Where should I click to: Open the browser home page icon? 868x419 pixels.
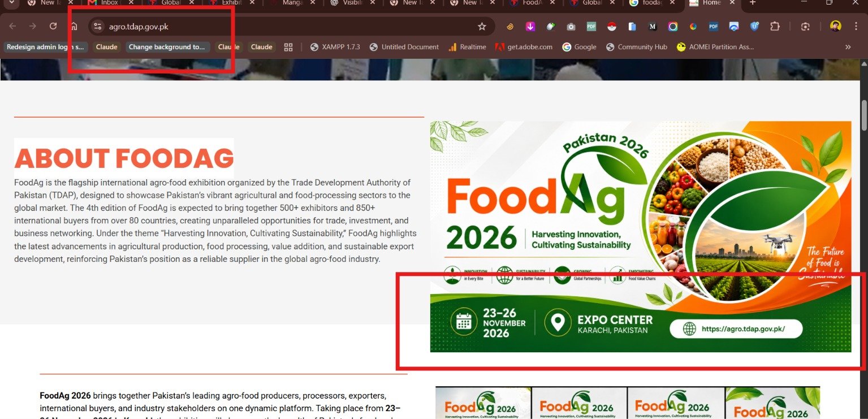(74, 27)
